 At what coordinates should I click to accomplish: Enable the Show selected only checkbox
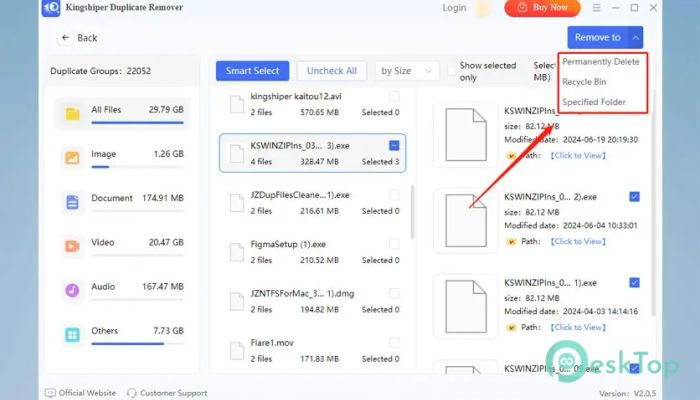[452, 71]
